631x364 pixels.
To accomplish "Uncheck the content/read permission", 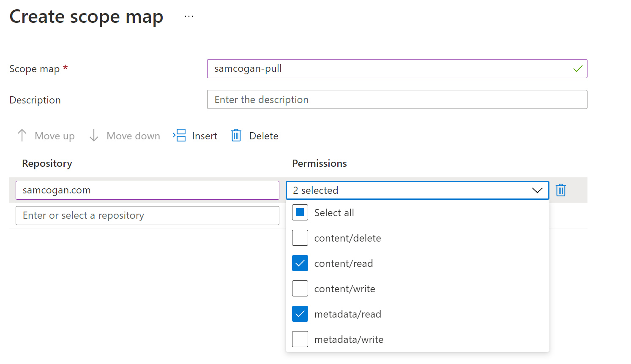I will click(x=300, y=263).
